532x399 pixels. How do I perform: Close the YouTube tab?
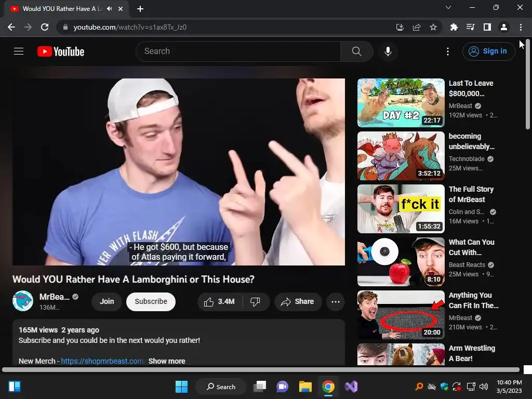point(121,9)
